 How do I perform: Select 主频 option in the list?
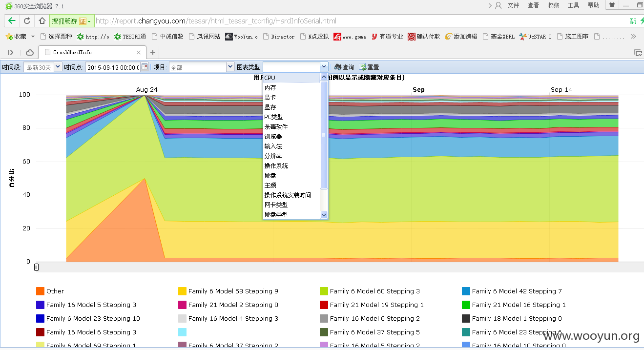coord(291,185)
